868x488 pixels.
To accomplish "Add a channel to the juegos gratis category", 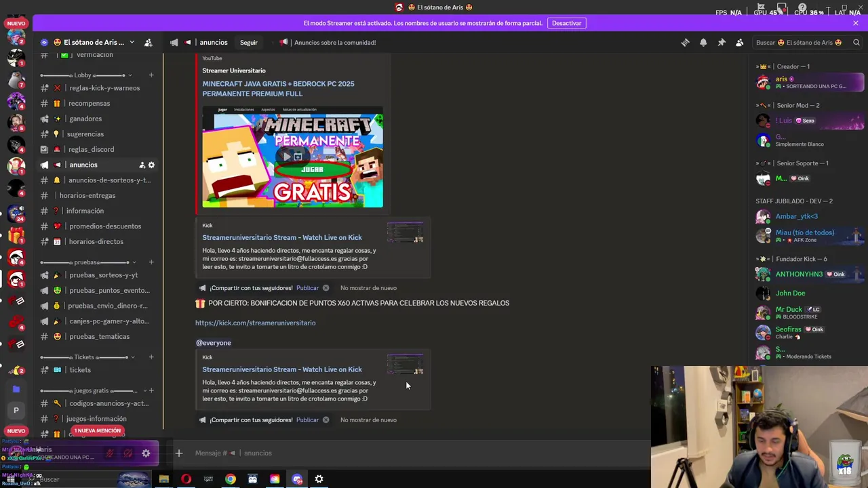I will (x=151, y=390).
